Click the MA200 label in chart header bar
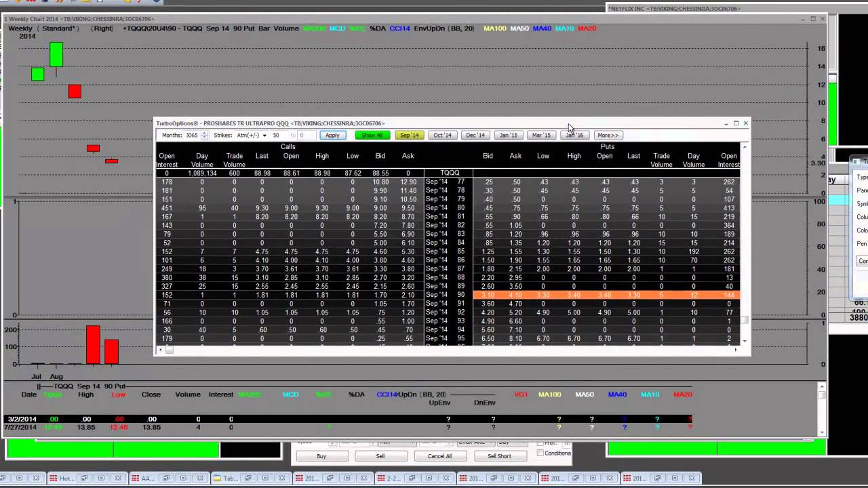Screen dimensions: 868x488 click(314, 28)
